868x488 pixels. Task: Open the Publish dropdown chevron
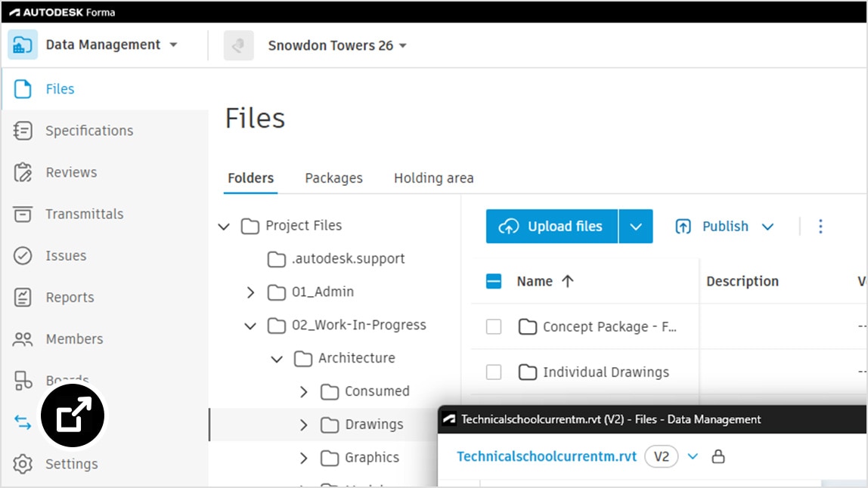pos(767,227)
